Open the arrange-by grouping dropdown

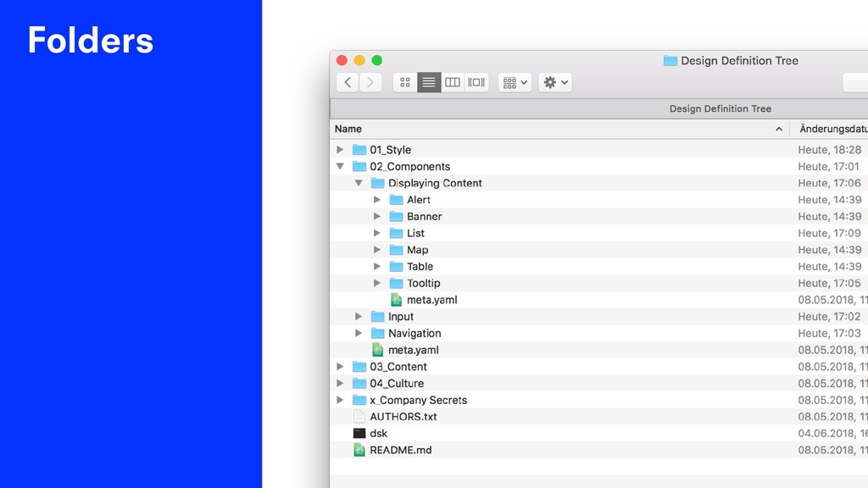coord(515,82)
